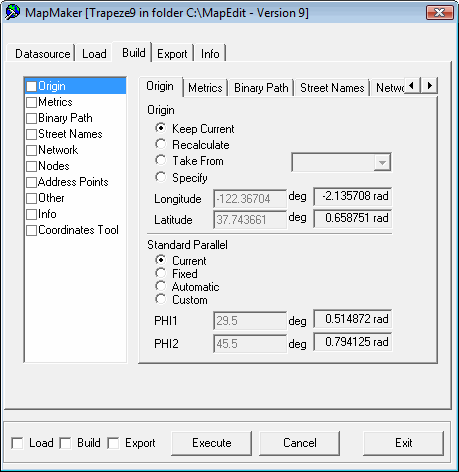Open the Take From dropdown list
The height and width of the screenshot is (472, 459).
click(382, 163)
